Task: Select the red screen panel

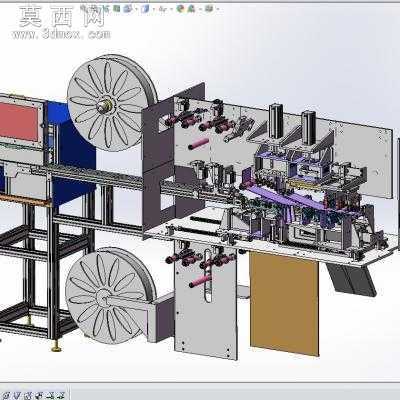Action: point(18,122)
